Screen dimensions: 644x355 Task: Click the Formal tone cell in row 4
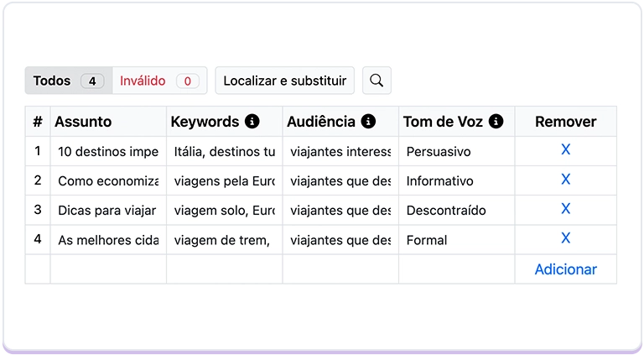point(456,240)
